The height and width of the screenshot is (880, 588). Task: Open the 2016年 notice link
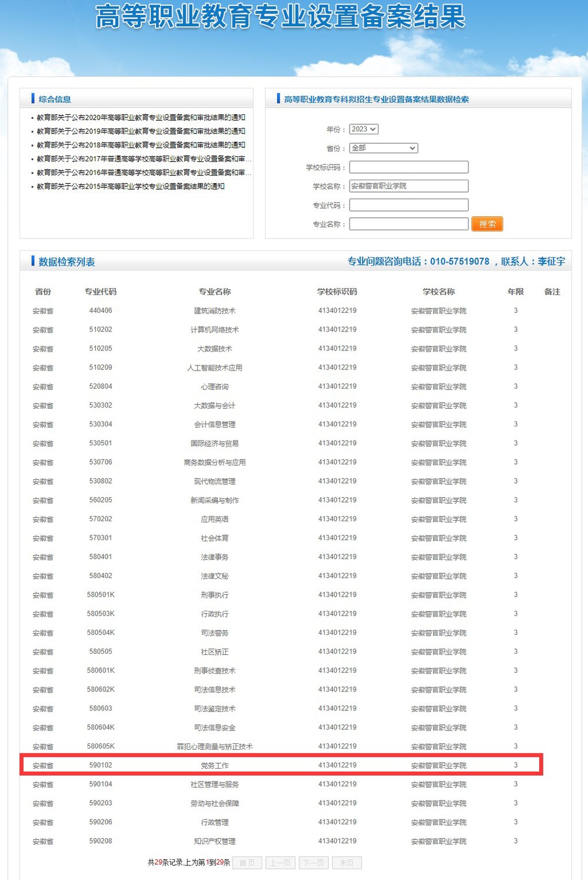(x=143, y=173)
